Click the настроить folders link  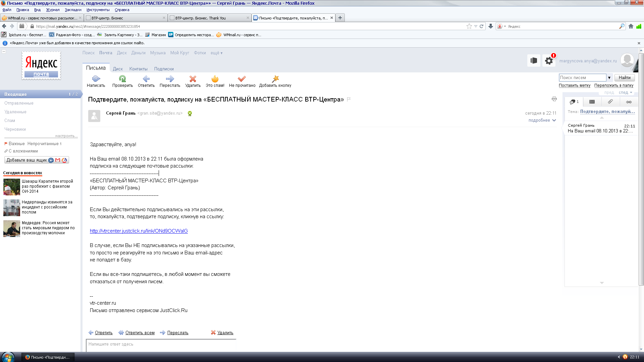66,136
